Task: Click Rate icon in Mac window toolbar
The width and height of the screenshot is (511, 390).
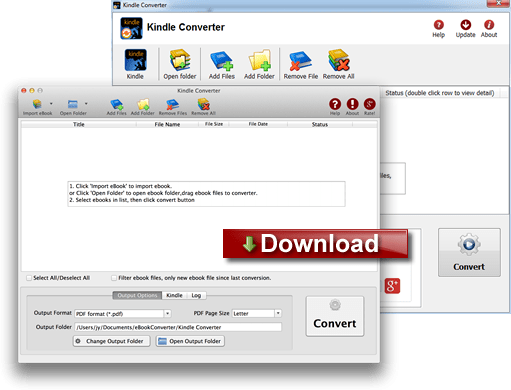Action: (369, 104)
